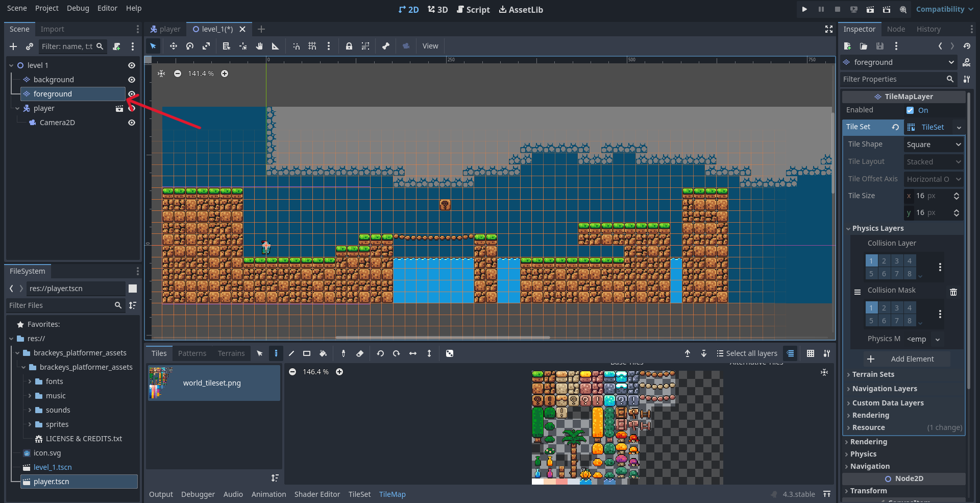The height and width of the screenshot is (503, 980).
Task: Select the Pan Mode hand tool
Action: pyautogui.click(x=259, y=46)
